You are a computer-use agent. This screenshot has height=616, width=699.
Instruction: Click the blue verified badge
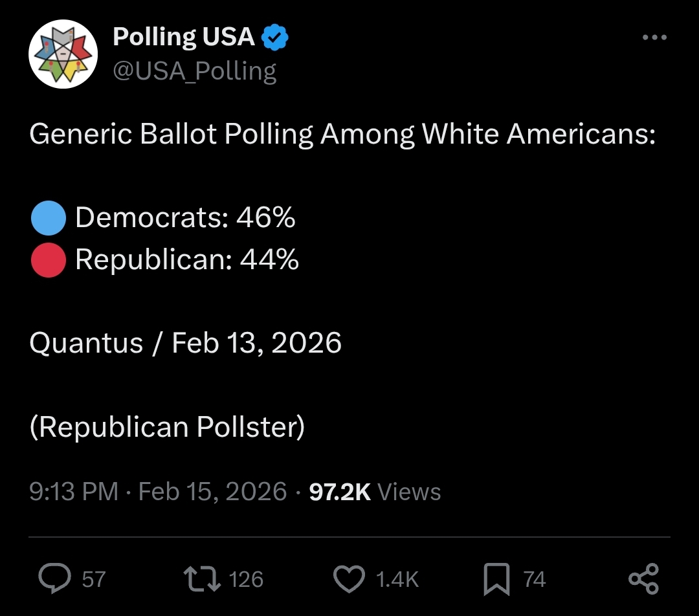(274, 38)
